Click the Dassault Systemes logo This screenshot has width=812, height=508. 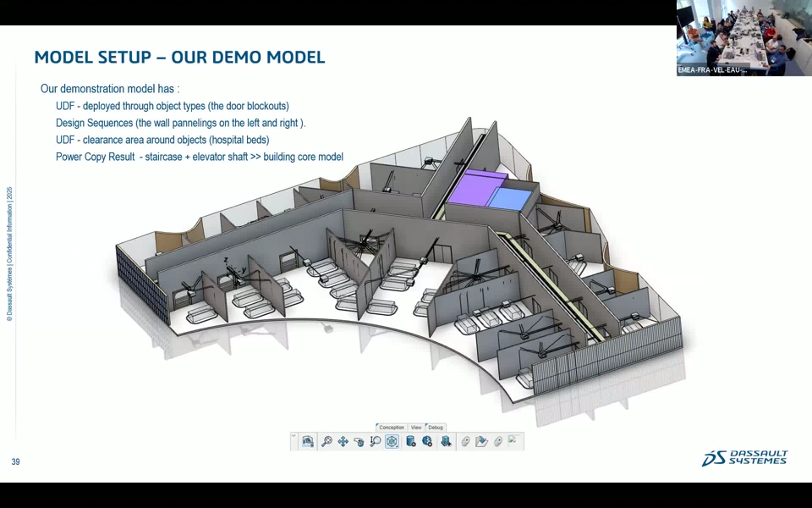point(744,458)
